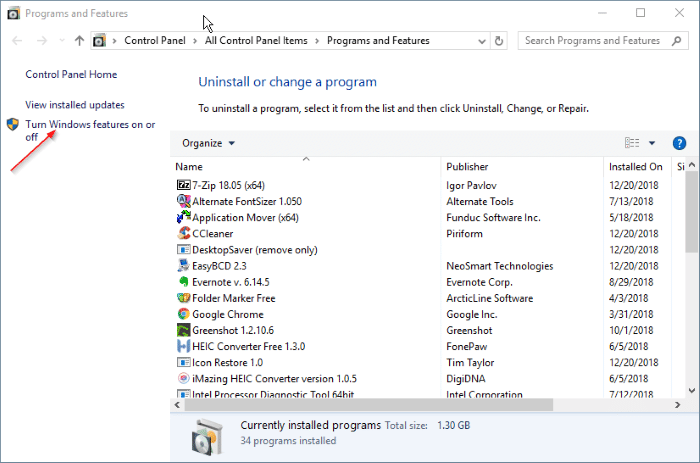Screen dimensions: 700x463
Task: Open the view options dropdown arrow
Action: (652, 143)
